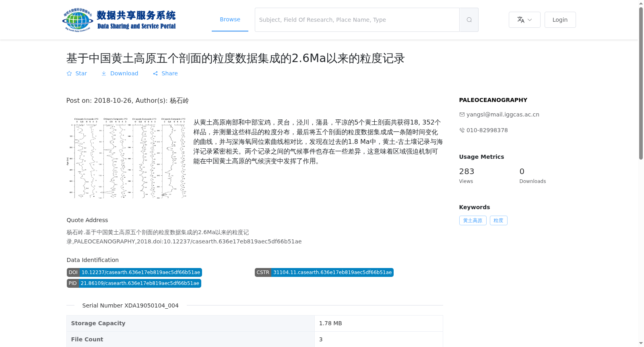
Task: Click the 1.78 MB storage capacity cell
Action: (378, 323)
